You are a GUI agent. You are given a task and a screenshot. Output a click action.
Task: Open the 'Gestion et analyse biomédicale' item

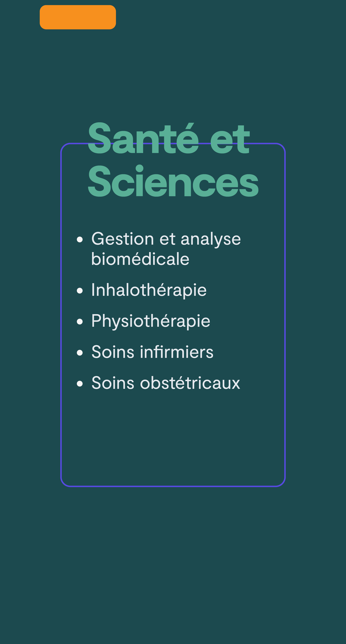[x=166, y=249]
